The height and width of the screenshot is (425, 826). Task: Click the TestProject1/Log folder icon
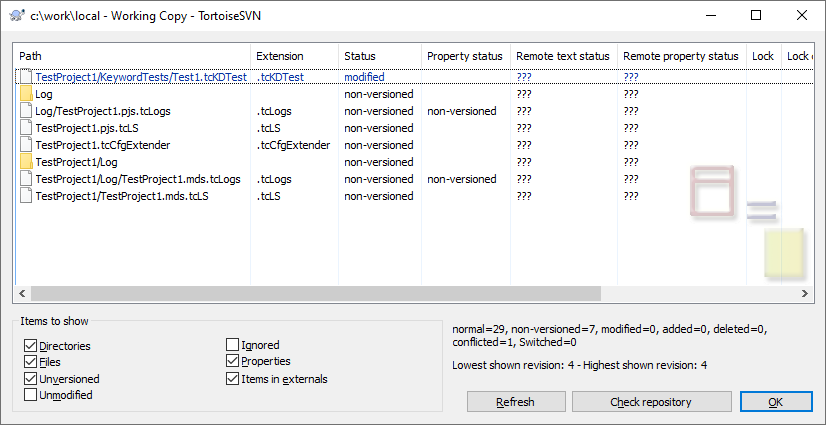26,162
